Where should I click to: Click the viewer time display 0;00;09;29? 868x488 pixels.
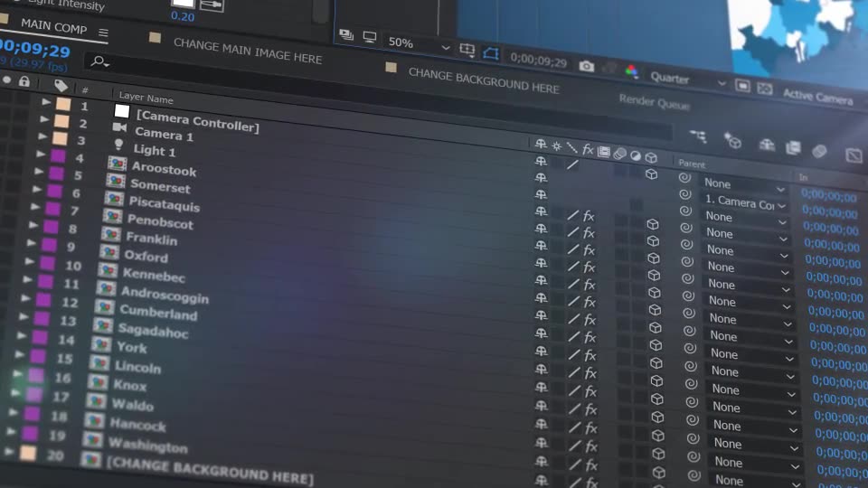click(538, 60)
